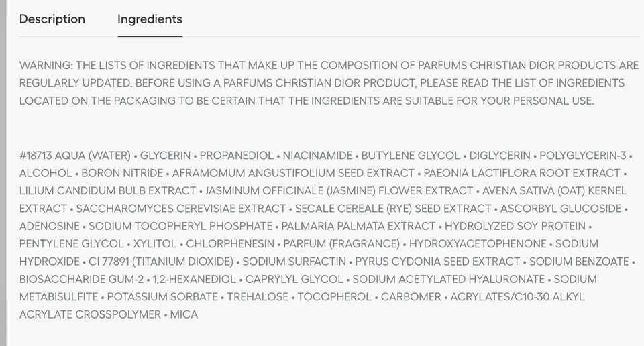Image resolution: width=644 pixels, height=346 pixels.
Task: Click the word WARNING in the notice
Action: pyautogui.click(x=46, y=66)
